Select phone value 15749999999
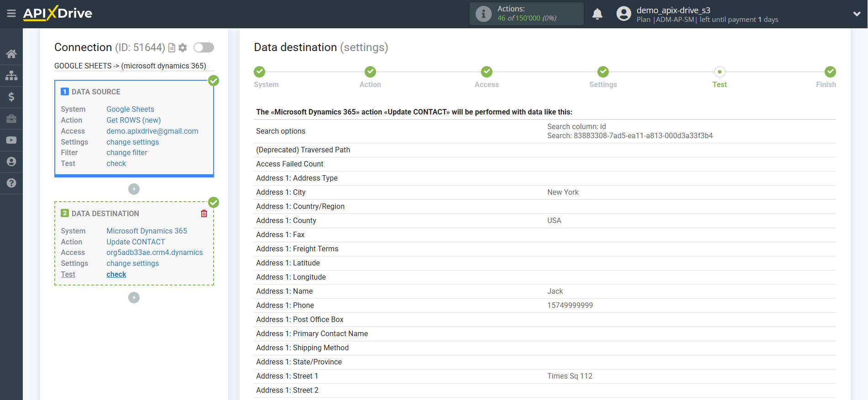The width and height of the screenshot is (868, 400). point(570,305)
